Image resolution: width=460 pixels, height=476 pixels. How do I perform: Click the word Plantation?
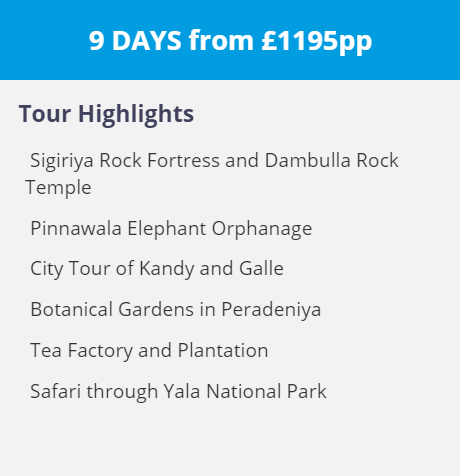(x=223, y=350)
